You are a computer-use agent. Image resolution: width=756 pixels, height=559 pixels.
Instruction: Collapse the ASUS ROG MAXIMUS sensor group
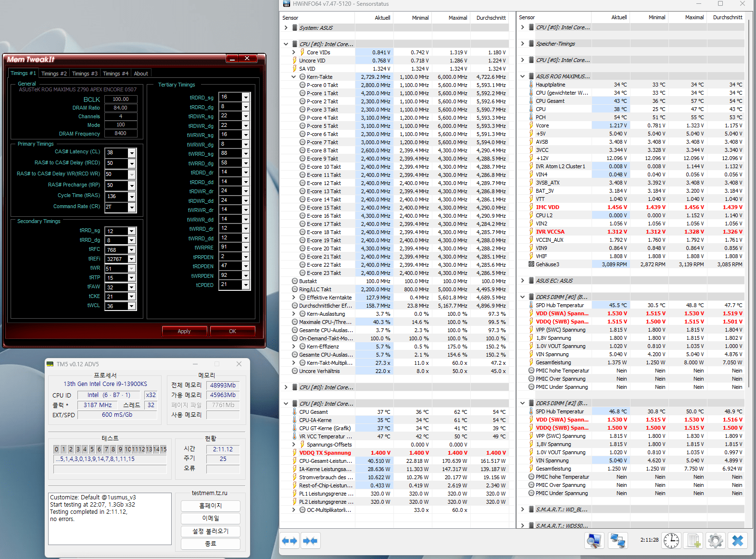pos(522,76)
